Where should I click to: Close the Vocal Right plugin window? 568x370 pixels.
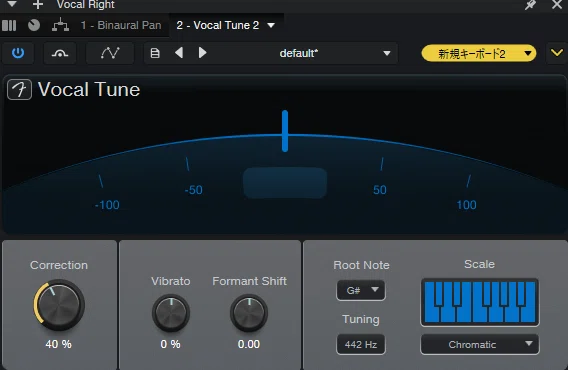557,5
